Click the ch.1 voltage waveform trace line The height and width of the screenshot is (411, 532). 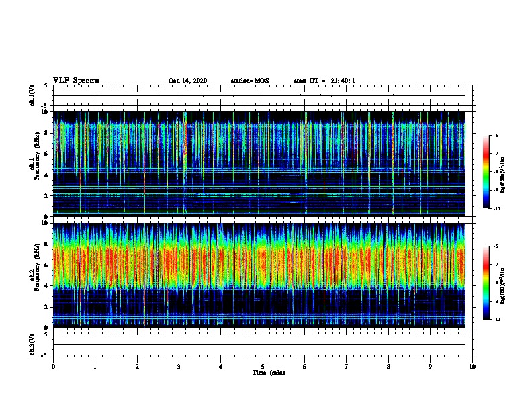click(x=259, y=95)
